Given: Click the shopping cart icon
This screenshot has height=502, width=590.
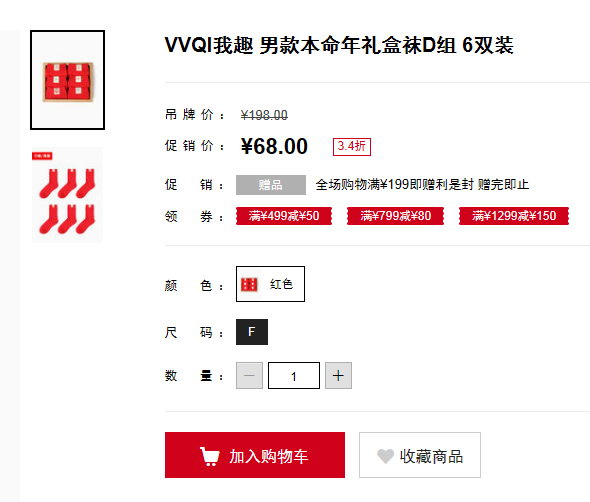Looking at the screenshot, I should pos(210,456).
